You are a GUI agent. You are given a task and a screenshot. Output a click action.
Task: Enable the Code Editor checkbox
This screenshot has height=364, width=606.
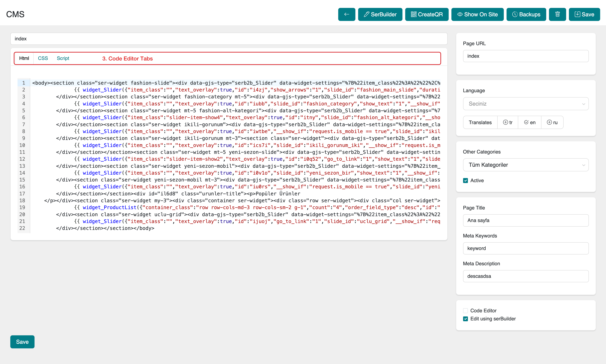[465, 311]
